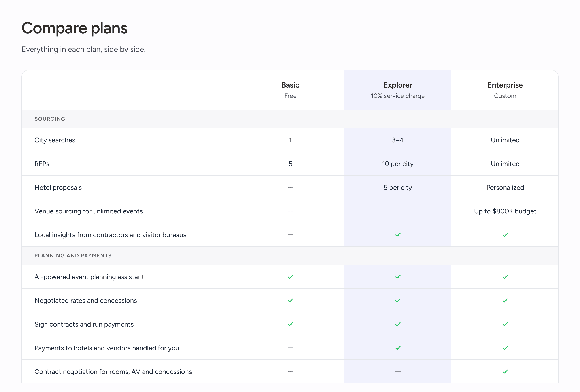Click Enterprise checkmark for Payments to hotels row
Viewport: 580px width, 392px height.
click(505, 348)
